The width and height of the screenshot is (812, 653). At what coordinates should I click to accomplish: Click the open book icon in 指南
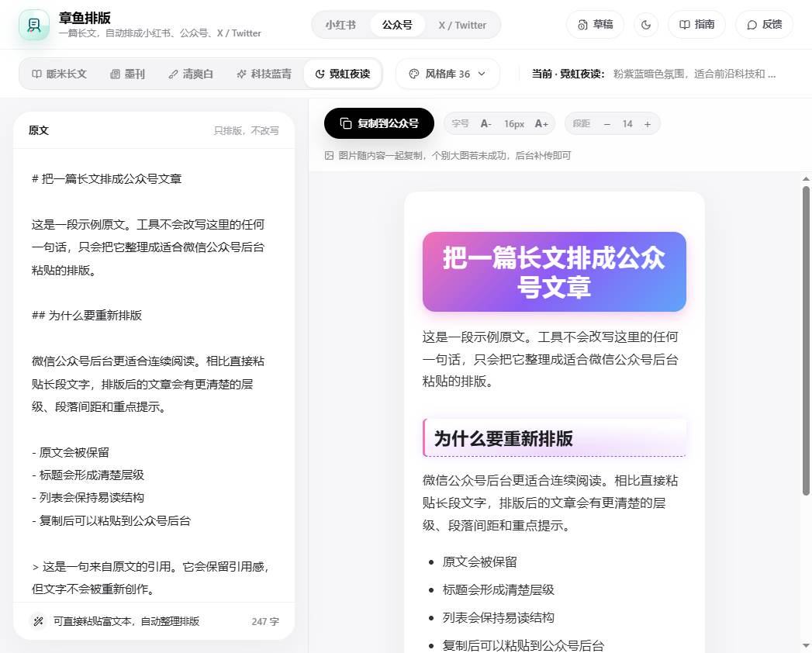tap(685, 24)
